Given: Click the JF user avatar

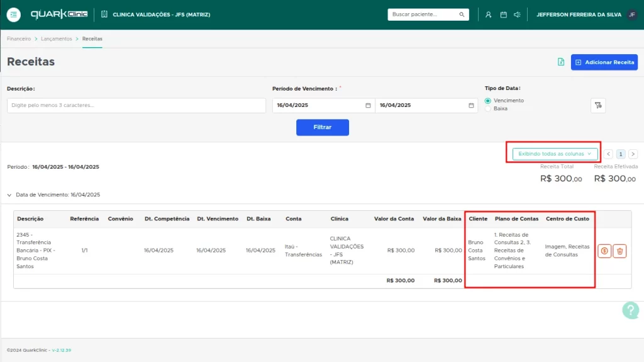Looking at the screenshot, I should pyautogui.click(x=631, y=14).
